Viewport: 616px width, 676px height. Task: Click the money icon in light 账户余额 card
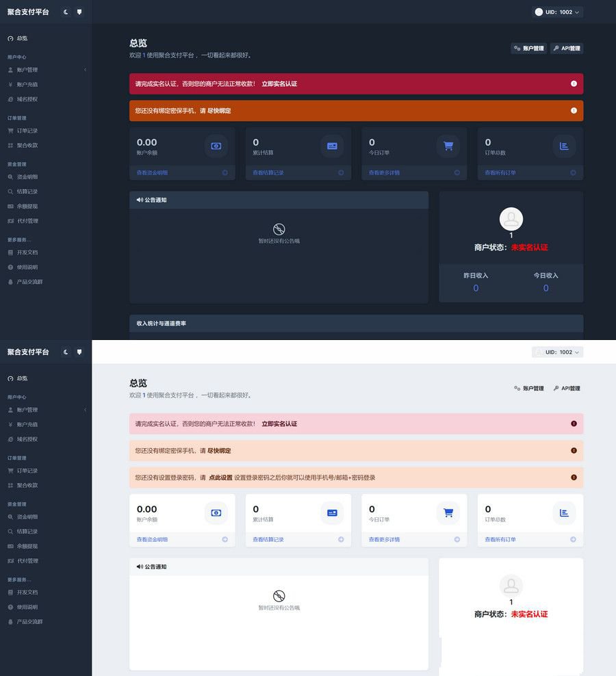click(x=216, y=512)
